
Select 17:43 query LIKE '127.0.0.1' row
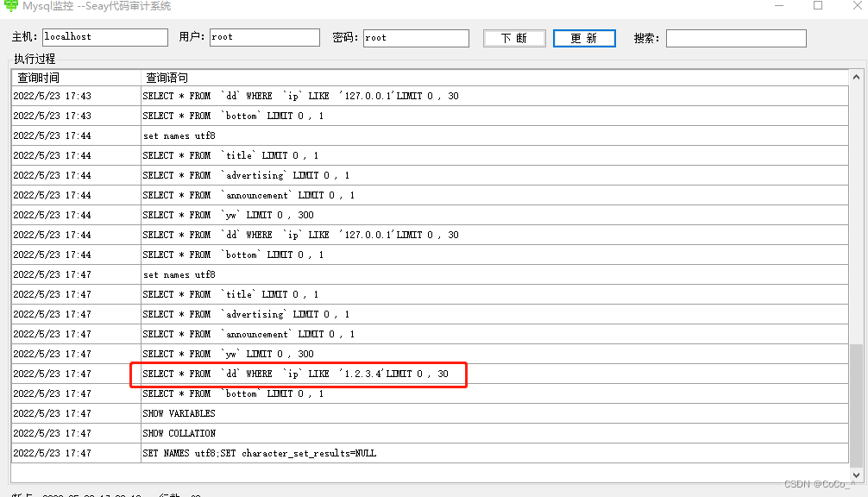coord(431,96)
